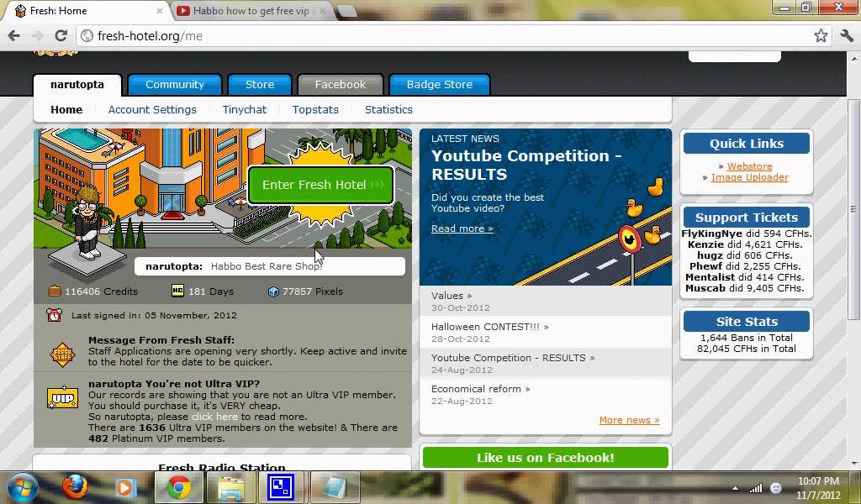861x504 pixels.
Task: Open the Community tab
Action: [x=175, y=85]
